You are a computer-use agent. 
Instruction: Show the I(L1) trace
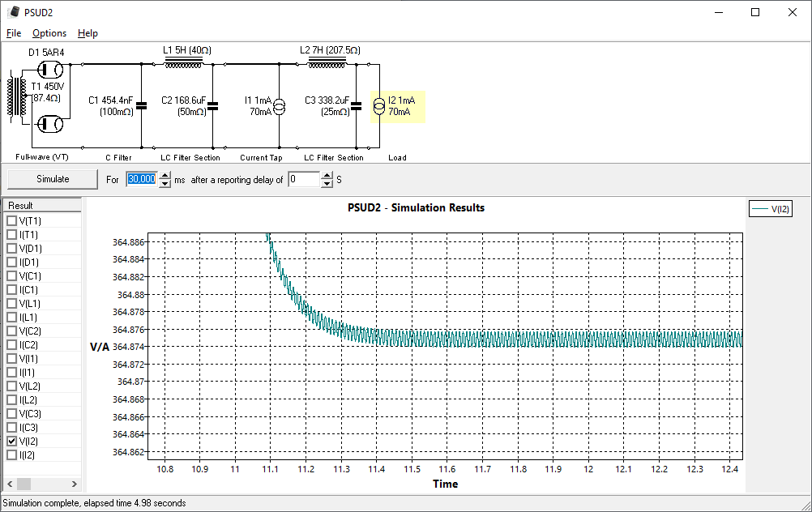pos(12,318)
